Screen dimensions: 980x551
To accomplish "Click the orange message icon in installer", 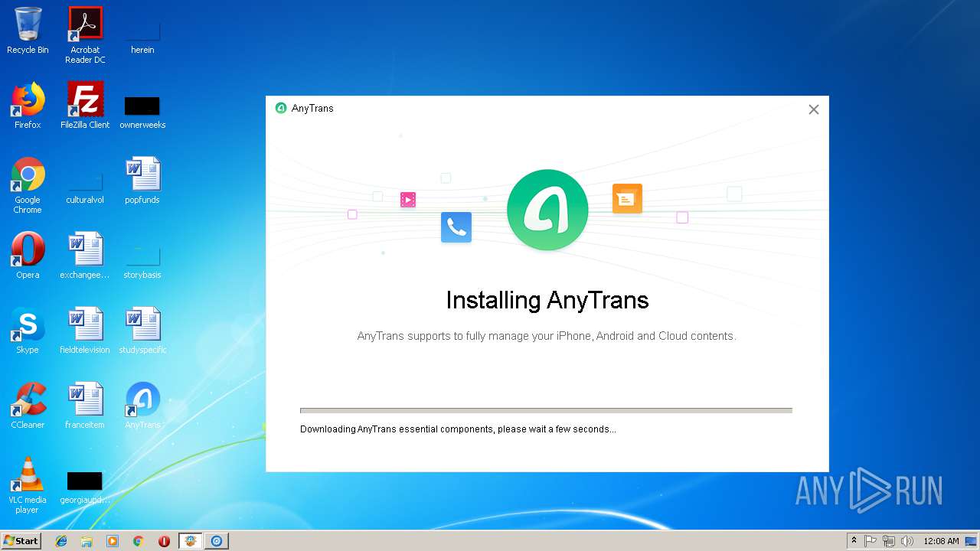I will click(x=627, y=199).
